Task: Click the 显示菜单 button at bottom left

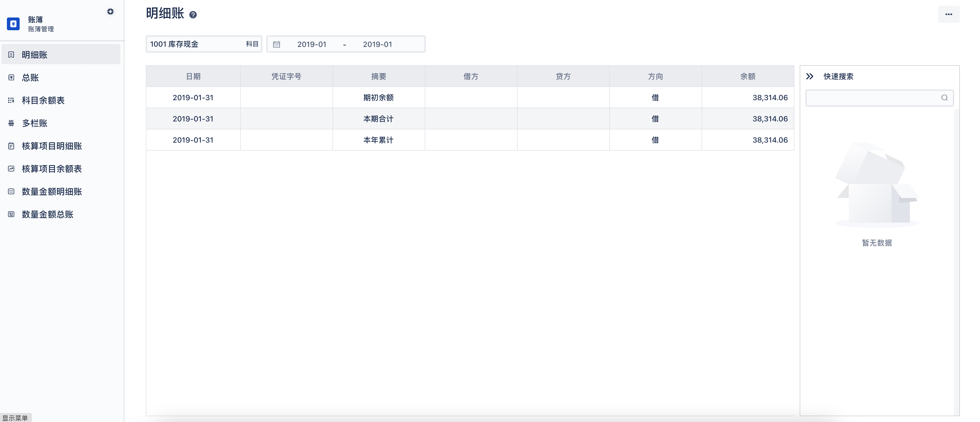Action: click(x=15, y=418)
